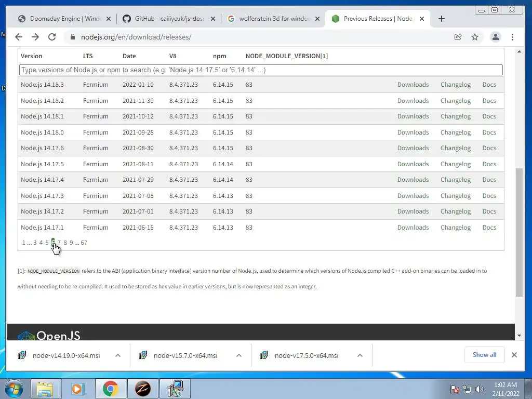Click the Version column header
Image resolution: width=532 pixels, height=399 pixels.
[x=32, y=56]
